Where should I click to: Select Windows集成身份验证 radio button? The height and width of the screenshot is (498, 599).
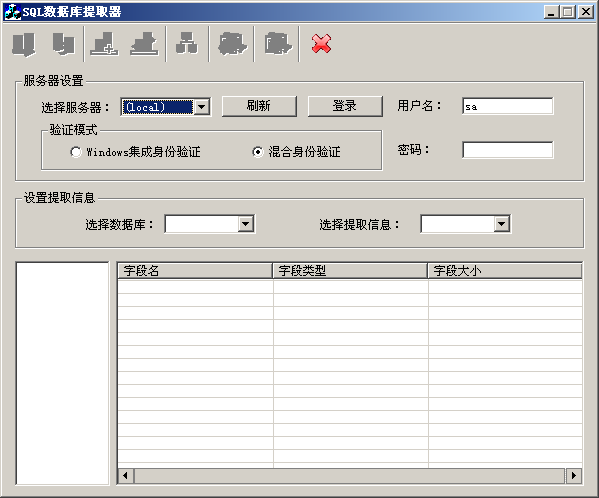pyautogui.click(x=76, y=152)
